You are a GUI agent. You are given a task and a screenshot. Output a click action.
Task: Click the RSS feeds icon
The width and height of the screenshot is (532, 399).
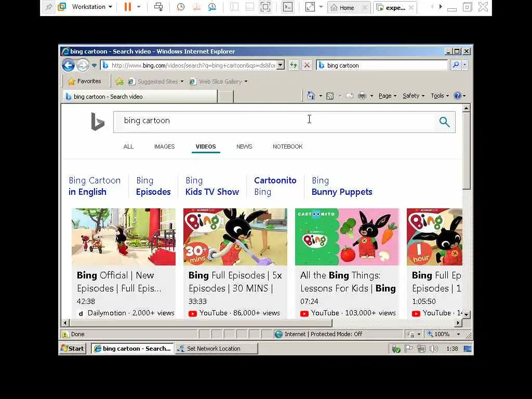tap(330, 96)
